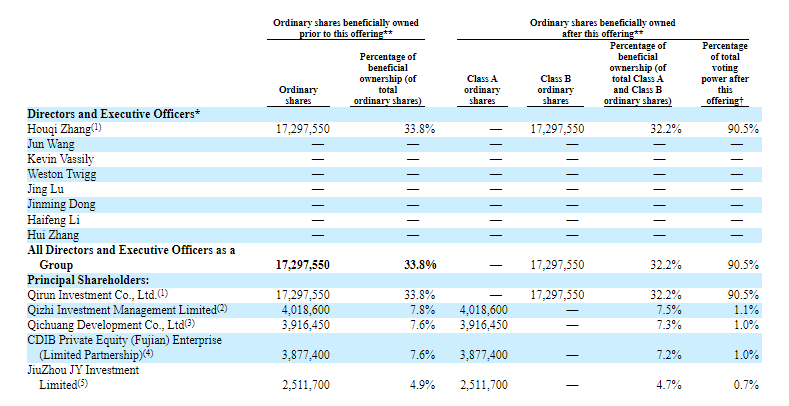
Task: Select the 7.3% value for Qichuang
Action: tap(669, 325)
